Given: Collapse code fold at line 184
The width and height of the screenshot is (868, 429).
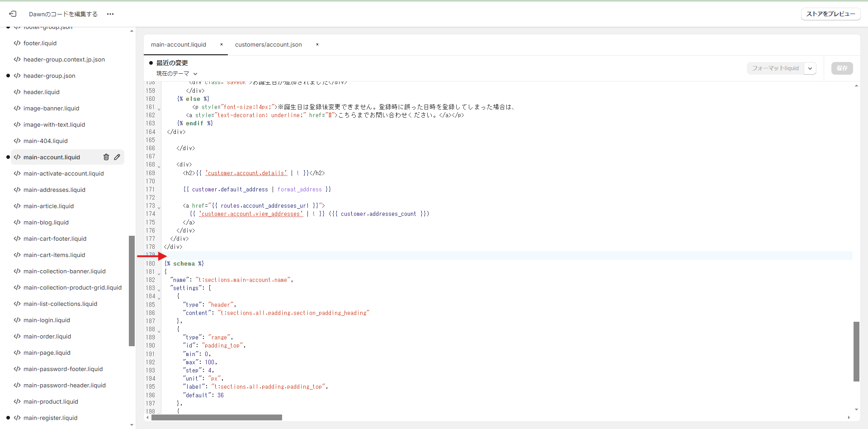Looking at the screenshot, I should (159, 298).
